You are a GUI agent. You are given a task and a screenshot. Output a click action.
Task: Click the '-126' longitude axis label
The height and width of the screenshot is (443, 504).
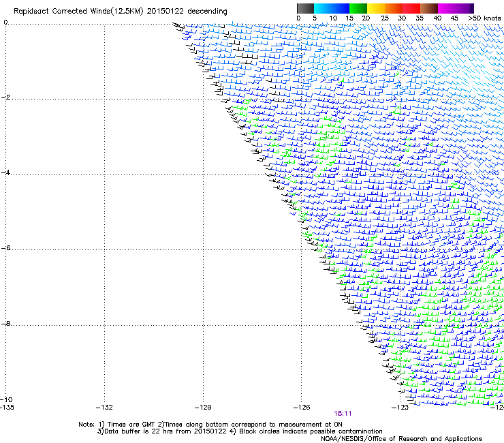point(302,408)
